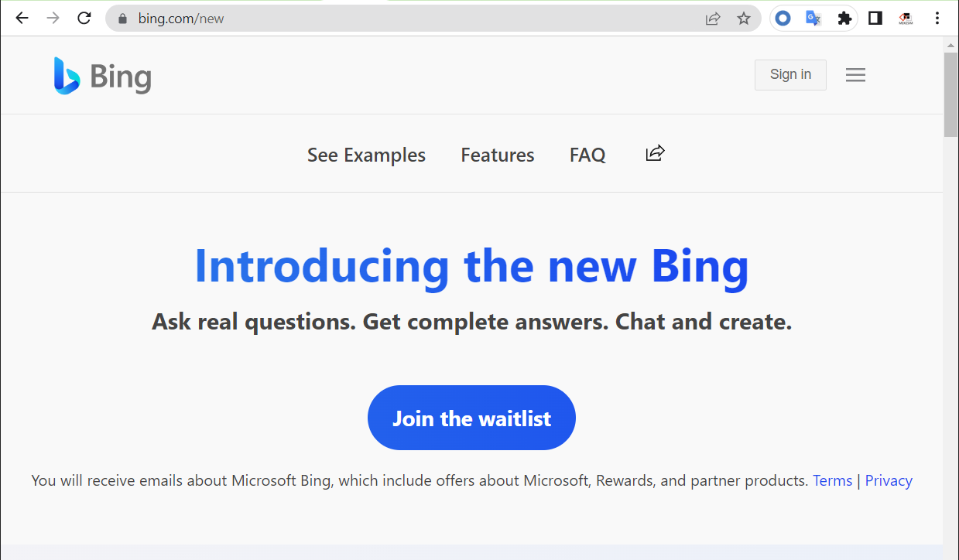Open the Google Translate extension
Viewport: 959px width, 560px height.
pyautogui.click(x=813, y=19)
